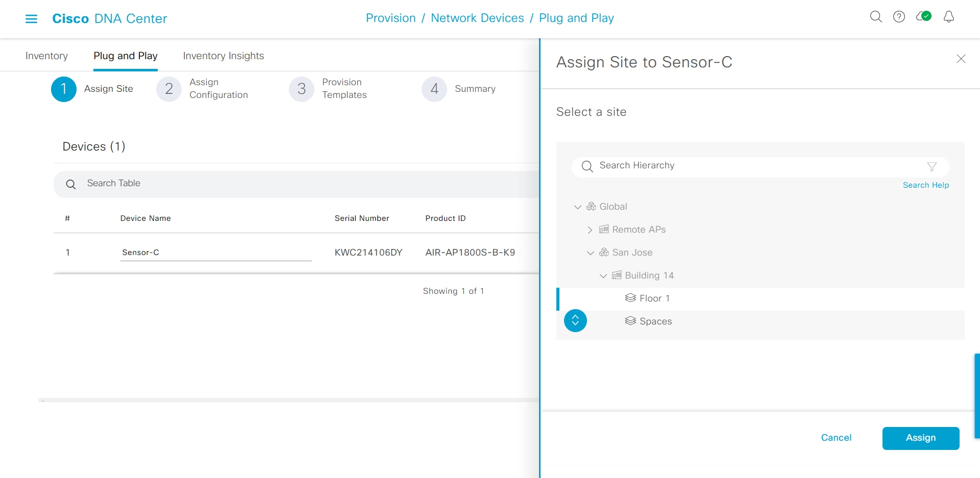This screenshot has width=980, height=478.
Task: Click the Cancel button
Action: coord(836,438)
